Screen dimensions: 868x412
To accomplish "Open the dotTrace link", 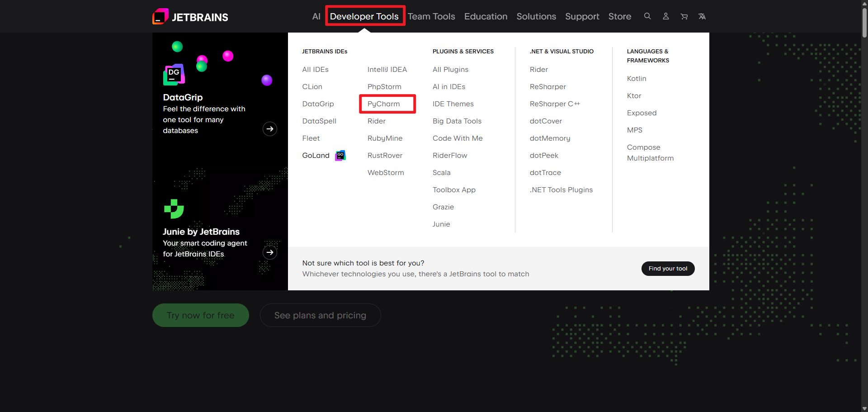I will click(546, 173).
